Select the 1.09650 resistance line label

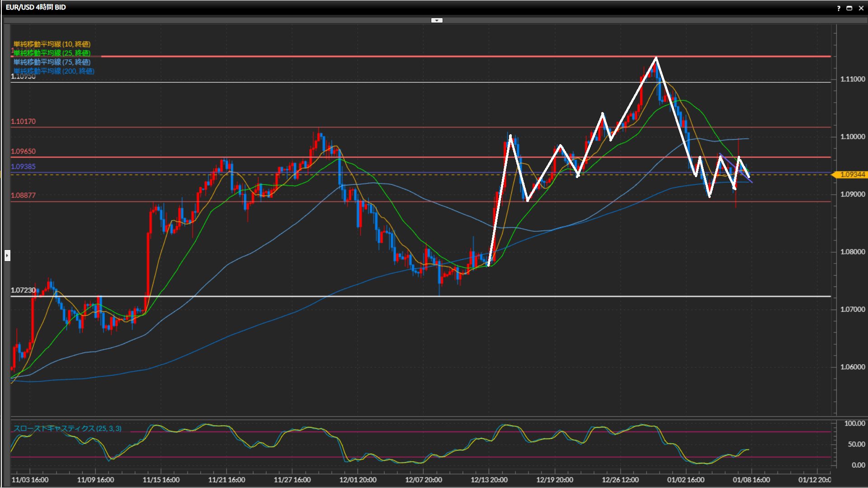[23, 151]
